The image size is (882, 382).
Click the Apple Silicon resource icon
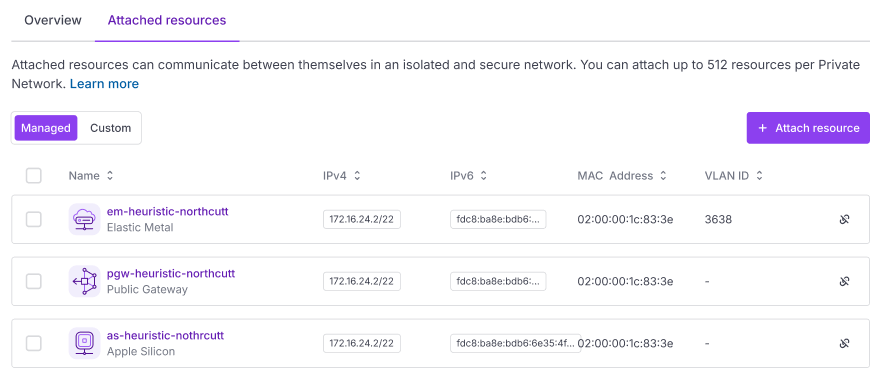pyautogui.click(x=84, y=343)
